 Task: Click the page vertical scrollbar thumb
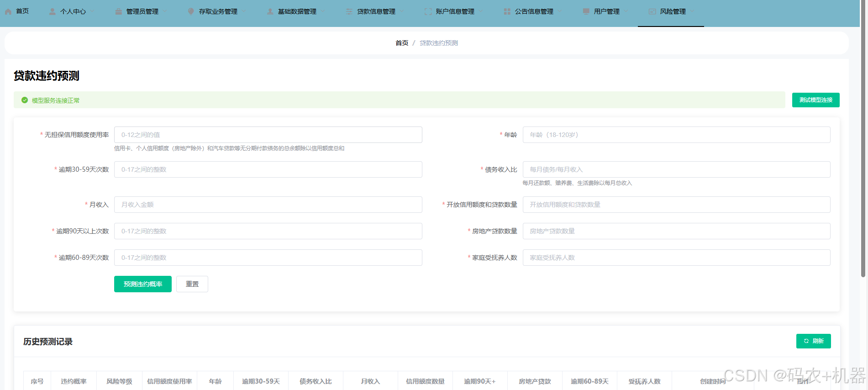[863, 138]
